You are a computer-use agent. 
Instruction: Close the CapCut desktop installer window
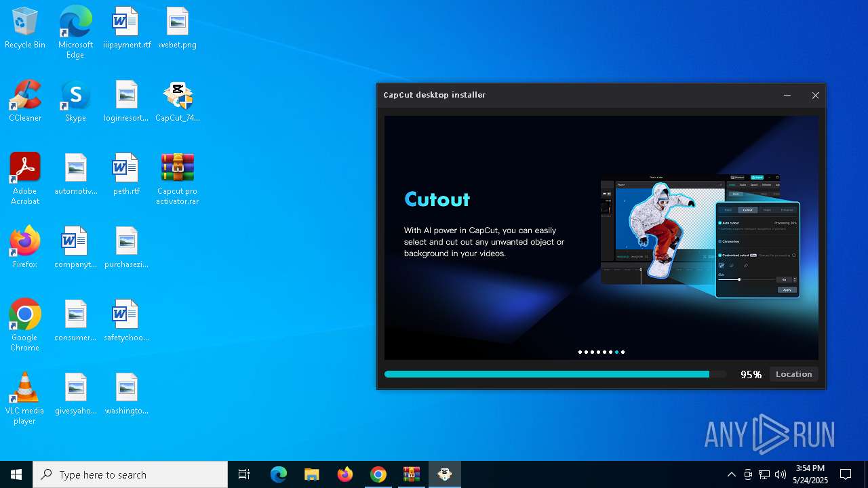pyautogui.click(x=815, y=96)
